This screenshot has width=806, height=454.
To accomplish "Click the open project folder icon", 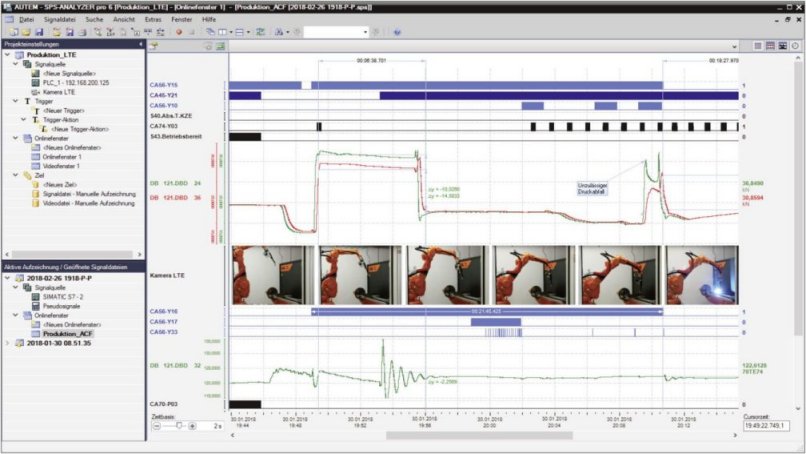I will 26,32.
